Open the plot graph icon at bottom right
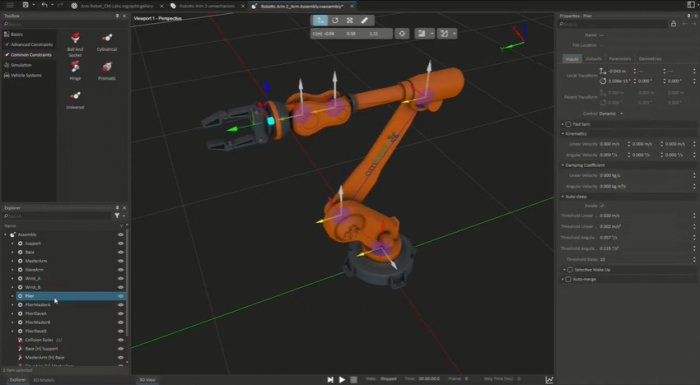 point(549,380)
